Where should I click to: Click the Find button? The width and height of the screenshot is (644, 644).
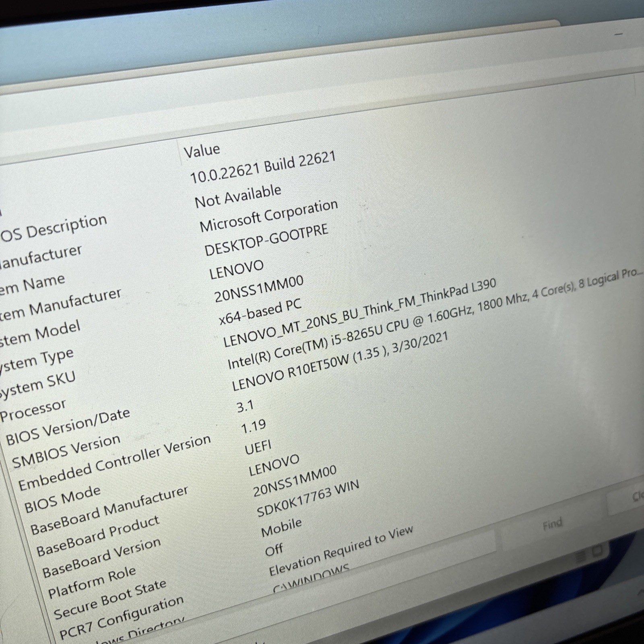552,524
